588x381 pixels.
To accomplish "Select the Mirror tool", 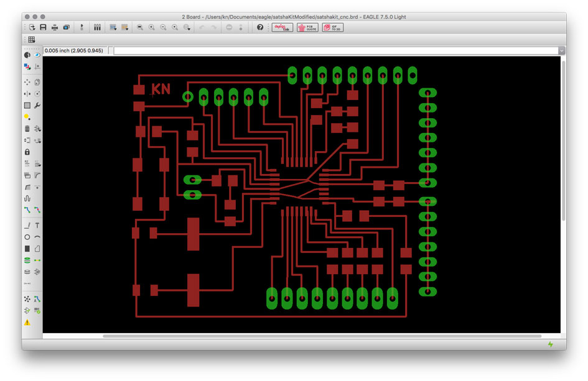I will tap(27, 94).
